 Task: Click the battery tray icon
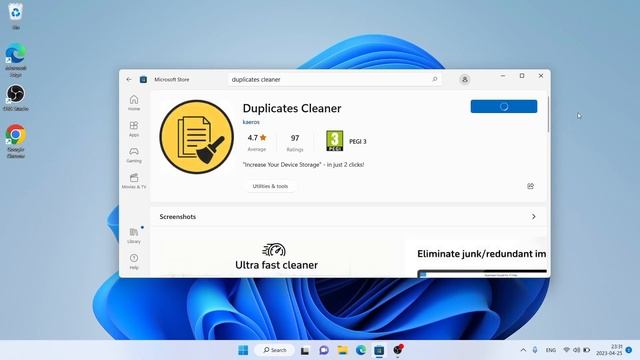point(587,350)
